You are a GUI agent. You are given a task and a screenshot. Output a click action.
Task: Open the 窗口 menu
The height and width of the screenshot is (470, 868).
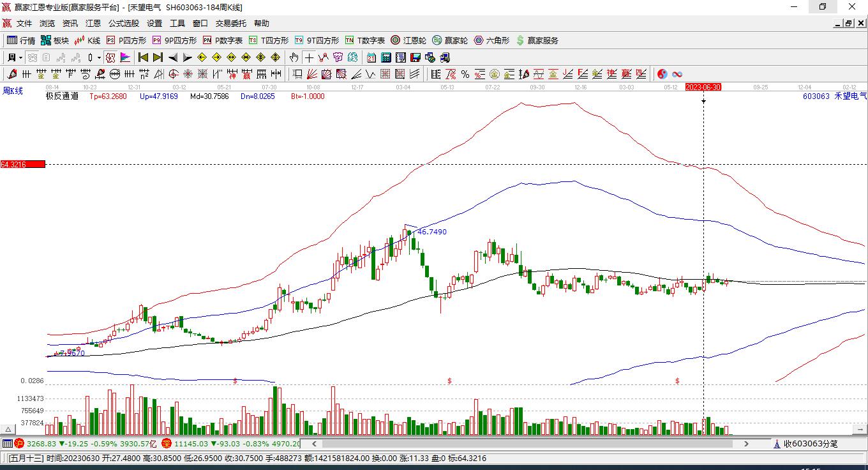(200, 23)
